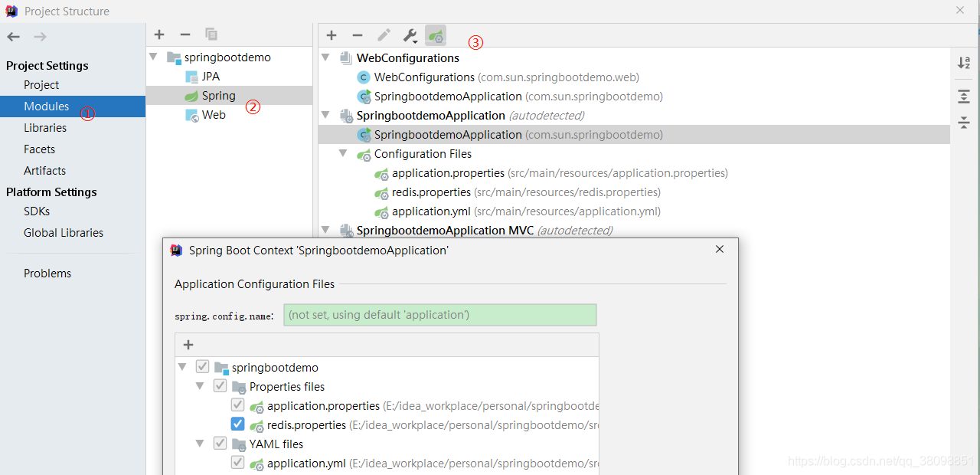Screen dimensions: 980x475
Task: Select the JPA facet
Action: (x=211, y=77)
